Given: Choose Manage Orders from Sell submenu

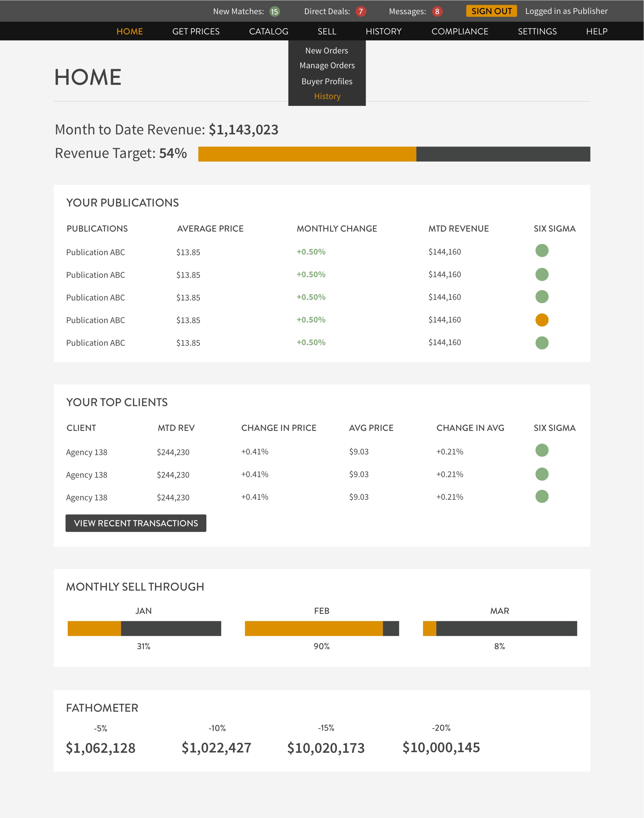Looking at the screenshot, I should (327, 65).
